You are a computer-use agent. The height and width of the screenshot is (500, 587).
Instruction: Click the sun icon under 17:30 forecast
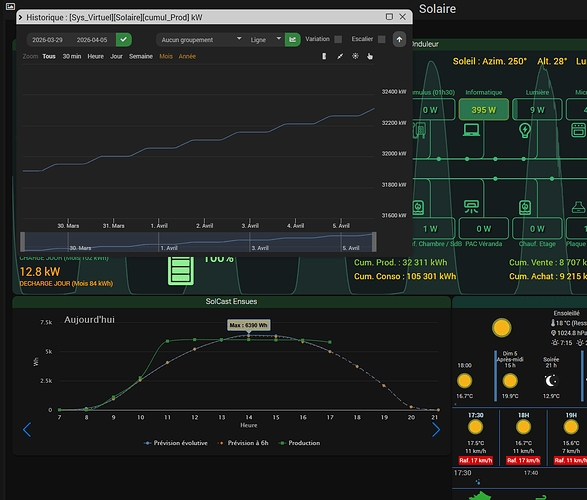coord(475,427)
